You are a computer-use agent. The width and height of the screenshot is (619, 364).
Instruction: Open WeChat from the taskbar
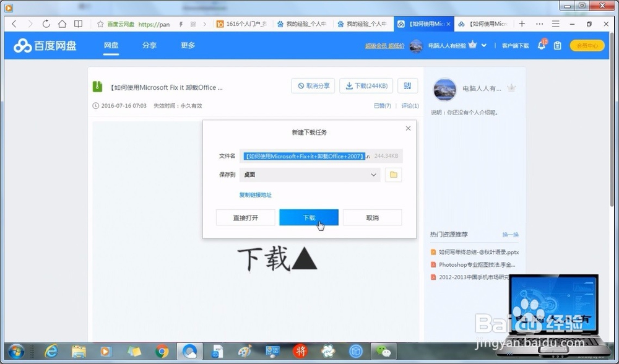383,351
